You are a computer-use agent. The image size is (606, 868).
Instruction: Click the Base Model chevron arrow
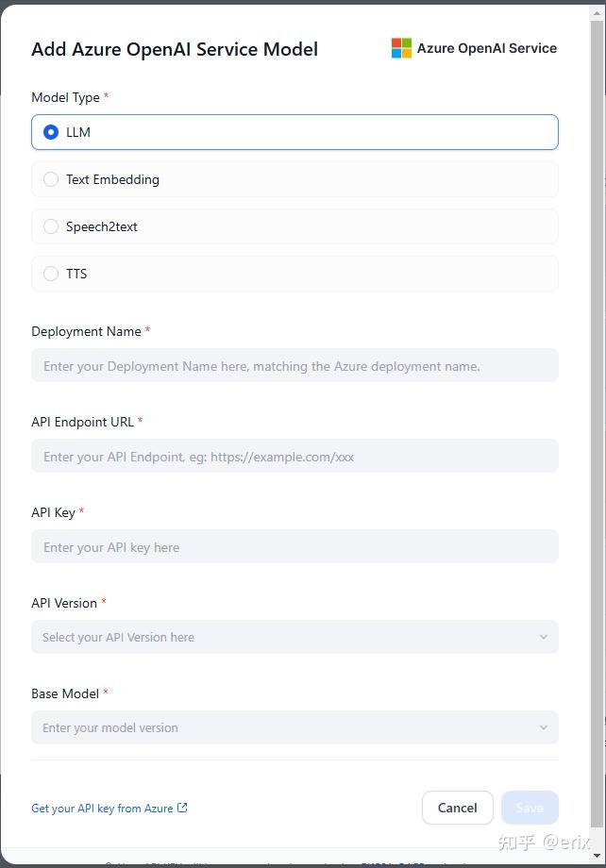tap(544, 727)
